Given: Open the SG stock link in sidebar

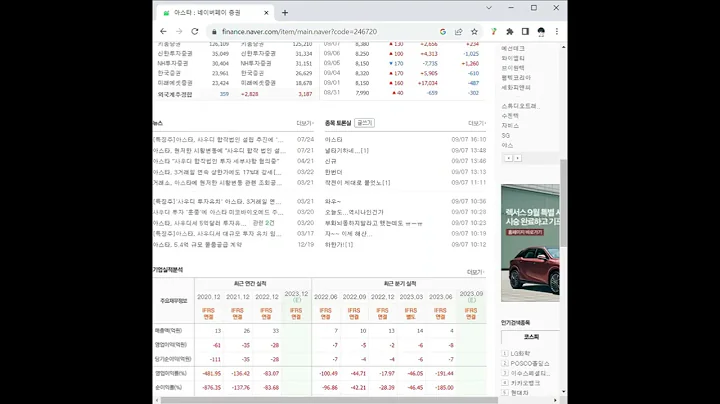Looking at the screenshot, I should point(506,135).
